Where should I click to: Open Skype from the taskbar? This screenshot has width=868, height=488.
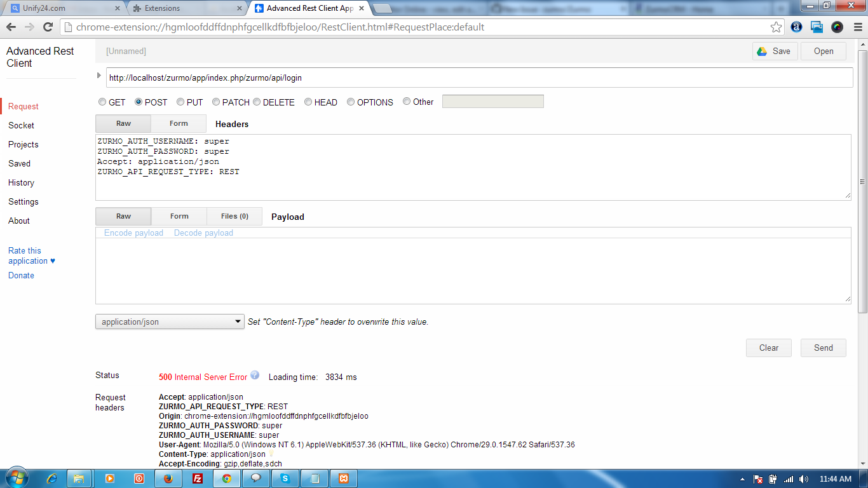[285, 478]
